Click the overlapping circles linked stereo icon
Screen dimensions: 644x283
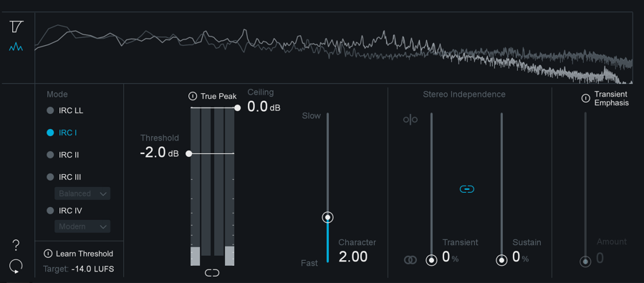[x=410, y=260]
